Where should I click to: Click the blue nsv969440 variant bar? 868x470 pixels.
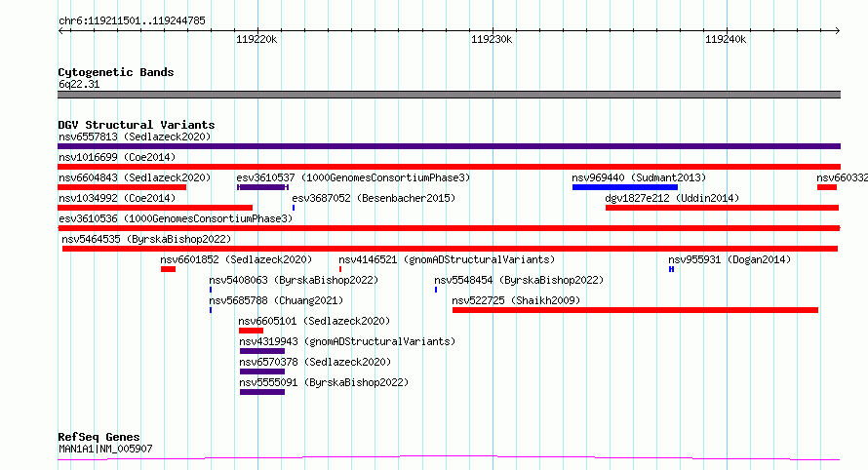pyautogui.click(x=625, y=187)
